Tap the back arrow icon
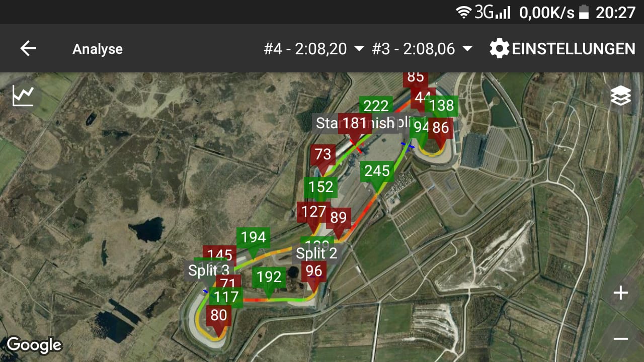Viewport: 644px width, 362px height. point(28,49)
